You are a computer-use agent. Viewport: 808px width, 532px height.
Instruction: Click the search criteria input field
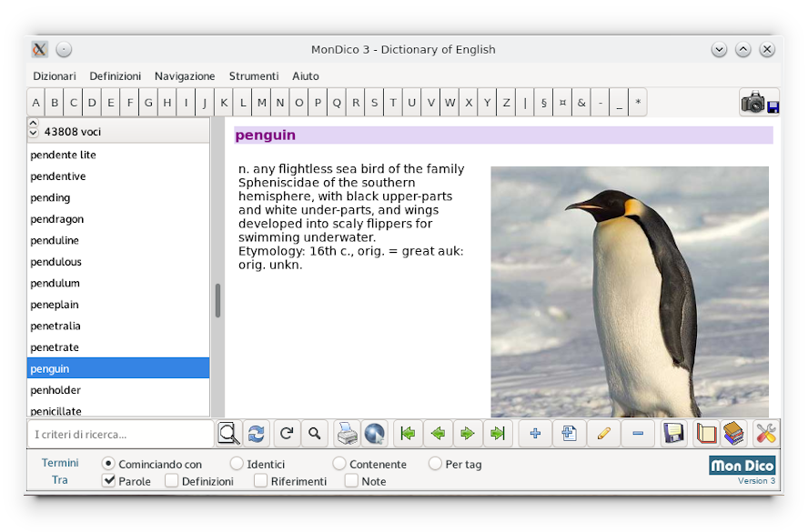121,434
